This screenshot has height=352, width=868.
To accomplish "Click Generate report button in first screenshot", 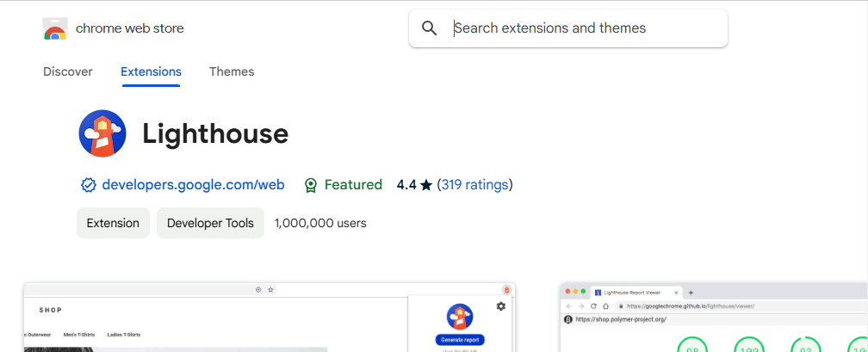I will point(460,340).
